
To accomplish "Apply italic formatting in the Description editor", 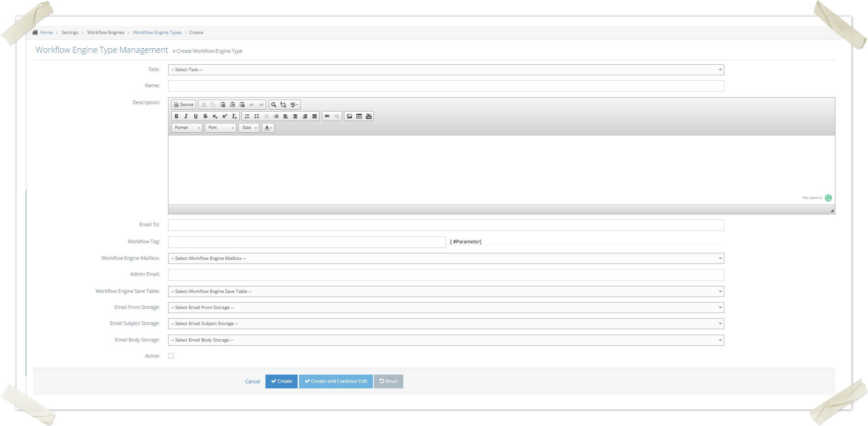I will point(186,116).
